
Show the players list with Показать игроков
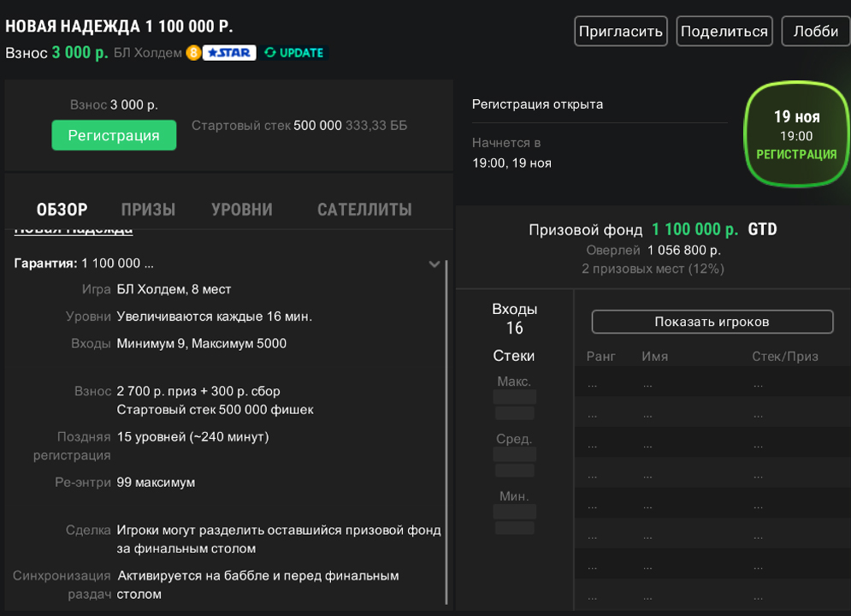point(712,322)
